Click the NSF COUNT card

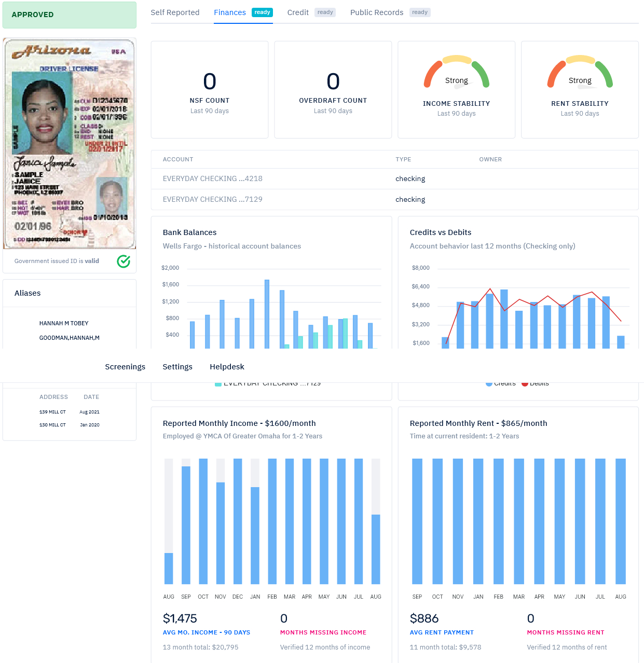click(210, 90)
